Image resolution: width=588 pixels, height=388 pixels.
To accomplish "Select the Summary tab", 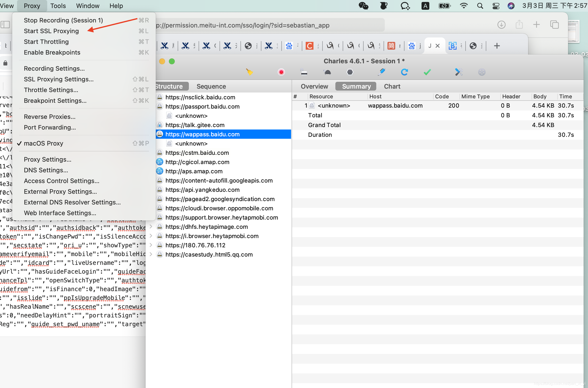I will tap(356, 86).
